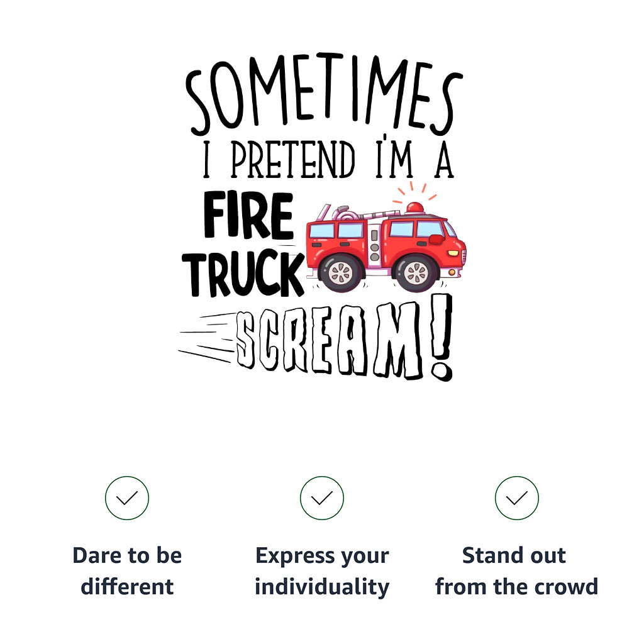Click the fire truck's rear wheel
Image resolution: width=644 pixels, height=644 pixels.
pyautogui.click(x=341, y=272)
